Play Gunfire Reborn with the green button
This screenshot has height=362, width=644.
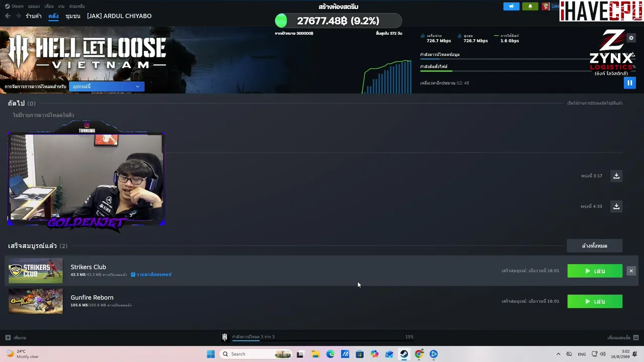[x=595, y=301]
